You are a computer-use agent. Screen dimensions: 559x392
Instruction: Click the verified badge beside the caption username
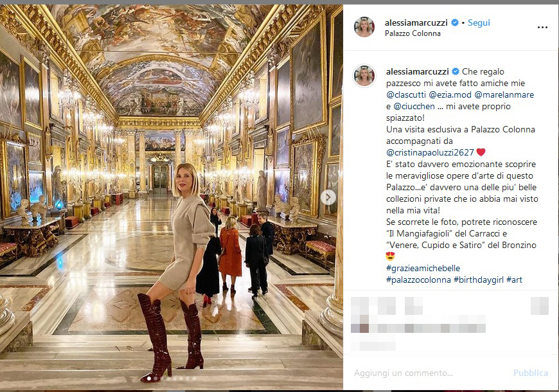[x=456, y=71]
